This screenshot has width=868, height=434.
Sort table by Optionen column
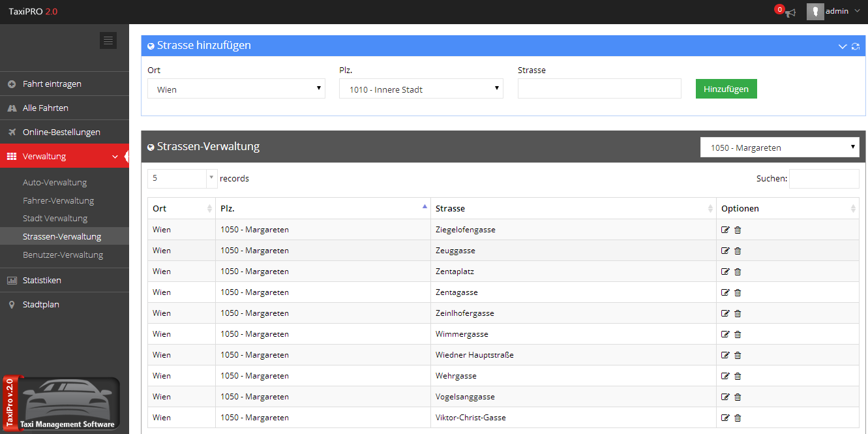788,208
